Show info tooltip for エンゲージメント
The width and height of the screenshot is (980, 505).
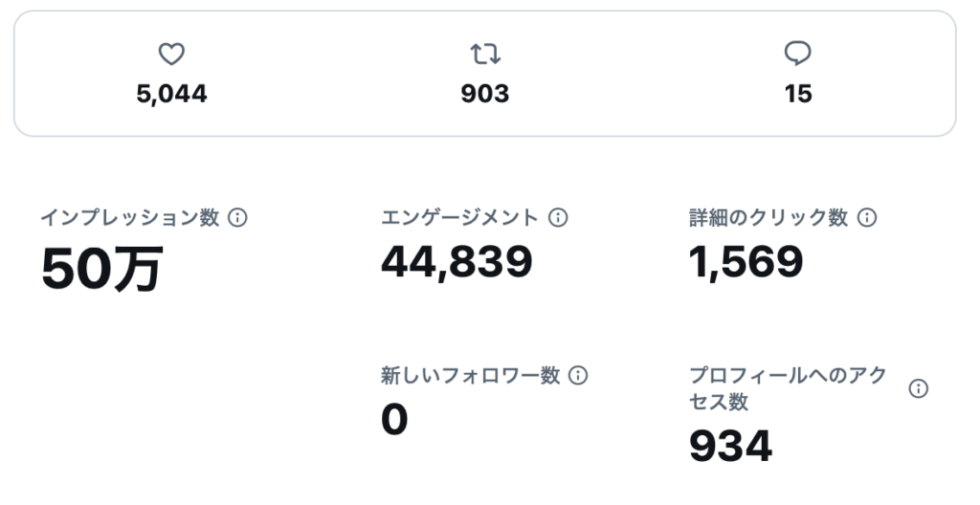point(558,218)
